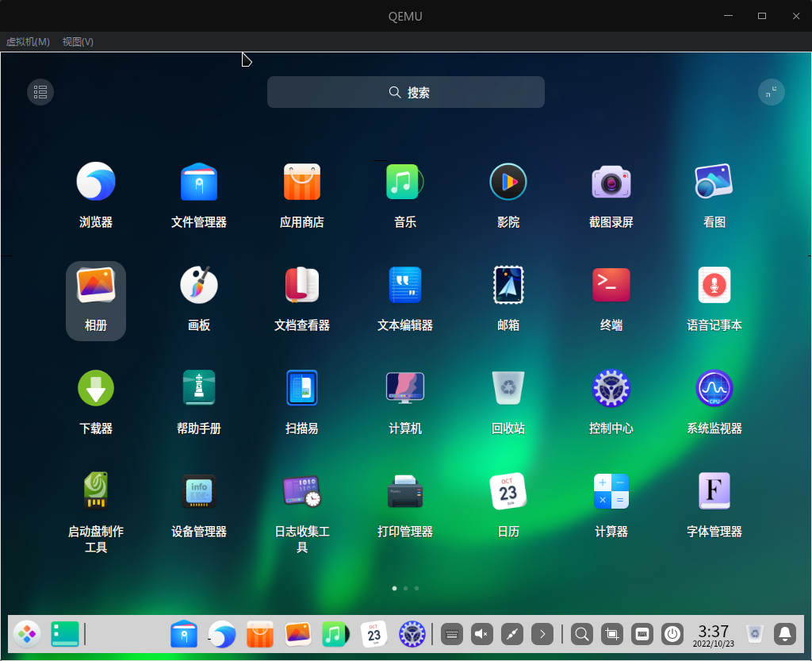
Task: Go to the second launcher page dot
Action: click(x=405, y=589)
